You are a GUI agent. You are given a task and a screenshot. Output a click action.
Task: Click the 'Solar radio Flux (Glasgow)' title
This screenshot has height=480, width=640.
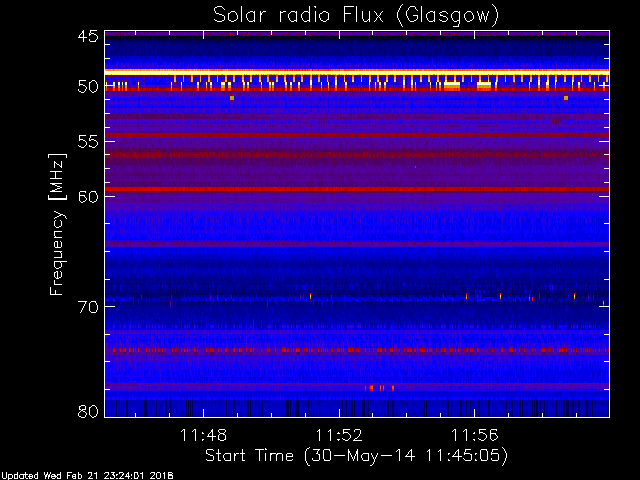click(x=356, y=16)
